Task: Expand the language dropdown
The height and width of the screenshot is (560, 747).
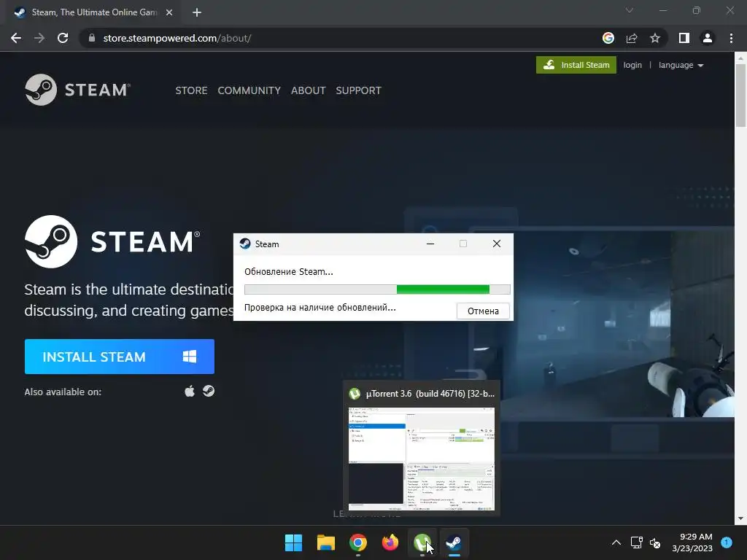Action: (x=681, y=65)
